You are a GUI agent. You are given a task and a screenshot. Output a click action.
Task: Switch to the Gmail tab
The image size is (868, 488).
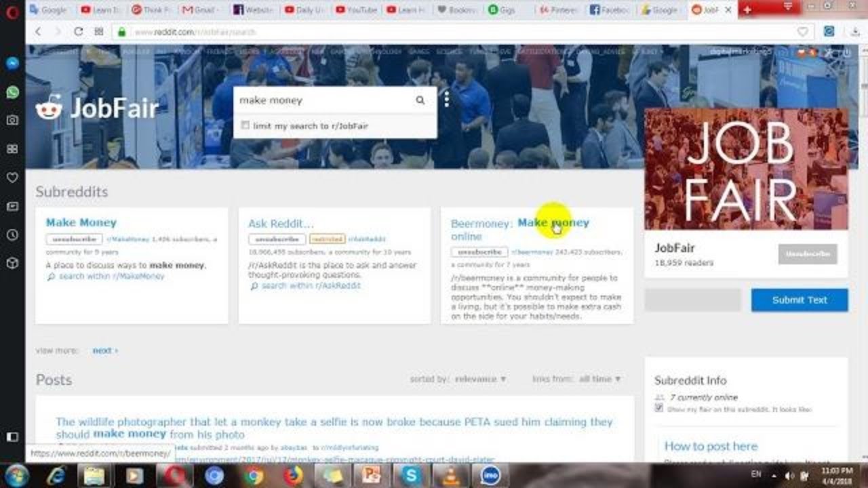click(200, 9)
